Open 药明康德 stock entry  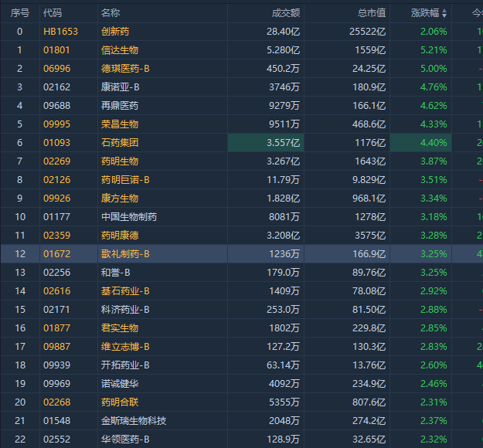pyautogui.click(x=120, y=236)
